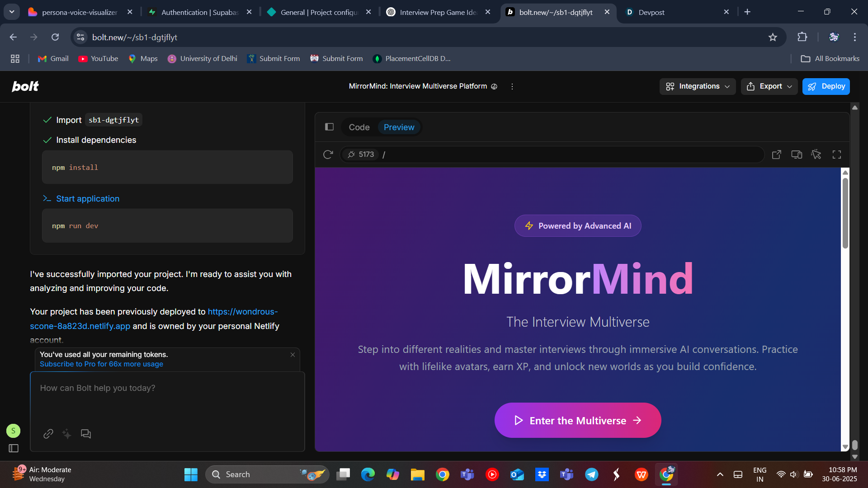The height and width of the screenshot is (488, 868).
Task: Reload the preview with the refresh icon
Action: pos(328,155)
